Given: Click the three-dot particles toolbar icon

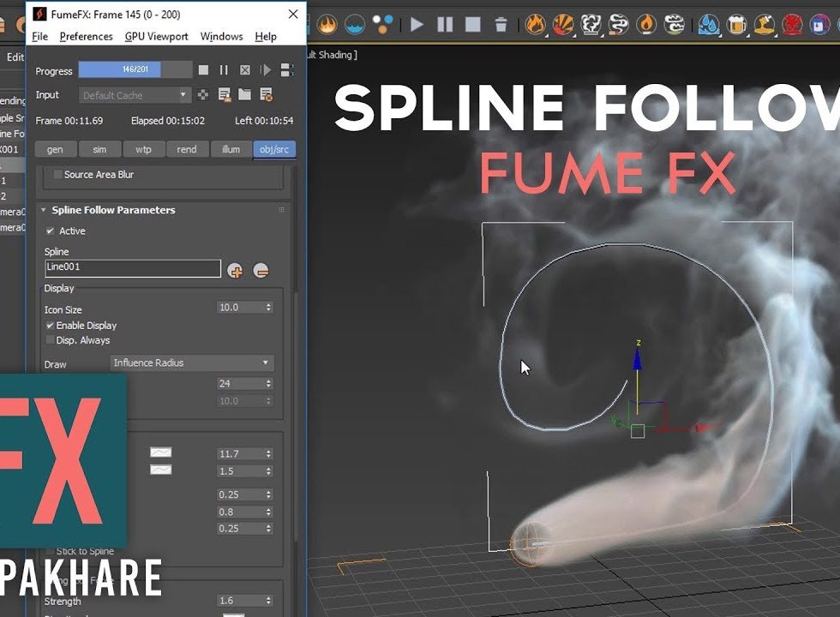Looking at the screenshot, I should coord(382,24).
